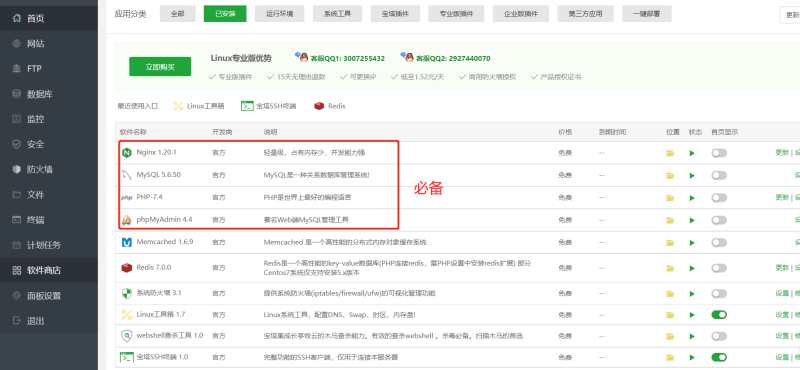Enable homepage display for Memcached
Viewport: 800px width, 370px height.
[x=719, y=242]
